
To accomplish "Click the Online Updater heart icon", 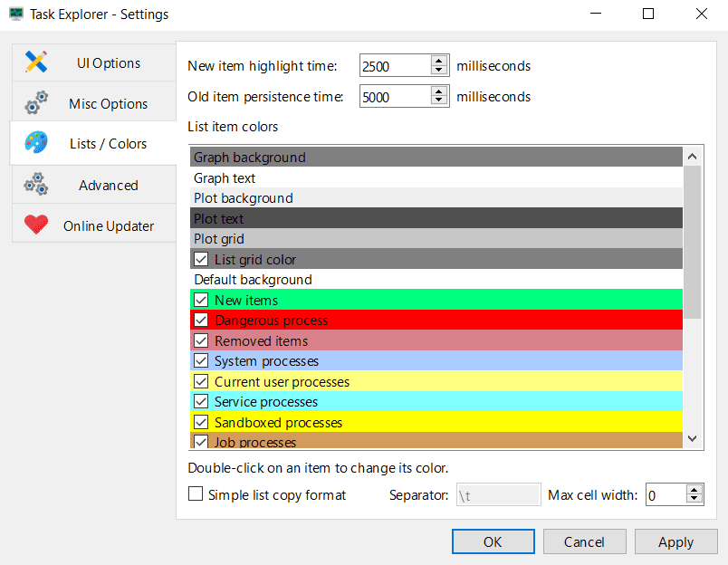I will coord(36,225).
